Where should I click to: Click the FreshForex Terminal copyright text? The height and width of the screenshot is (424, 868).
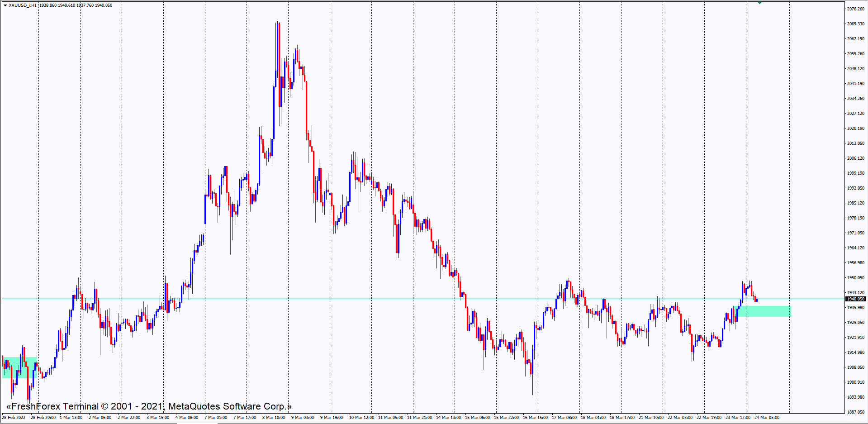pyautogui.click(x=149, y=406)
